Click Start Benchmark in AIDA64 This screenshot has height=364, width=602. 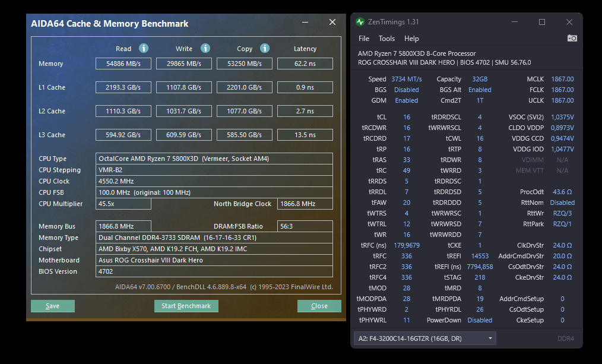[186, 306]
